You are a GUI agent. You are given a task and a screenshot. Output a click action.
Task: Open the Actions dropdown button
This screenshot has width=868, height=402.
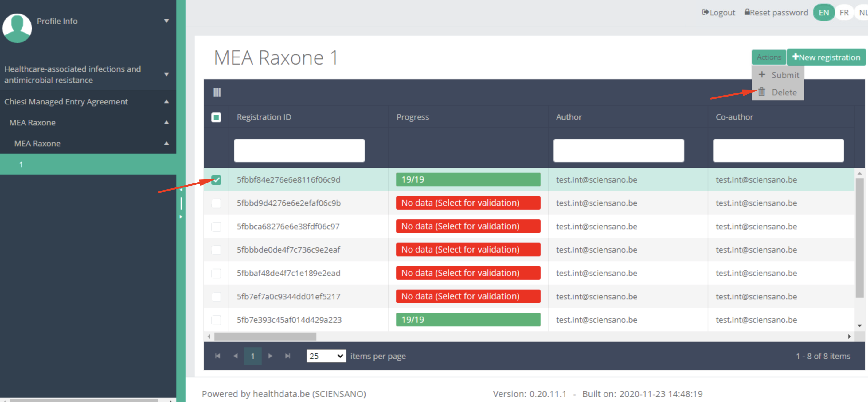pos(768,57)
